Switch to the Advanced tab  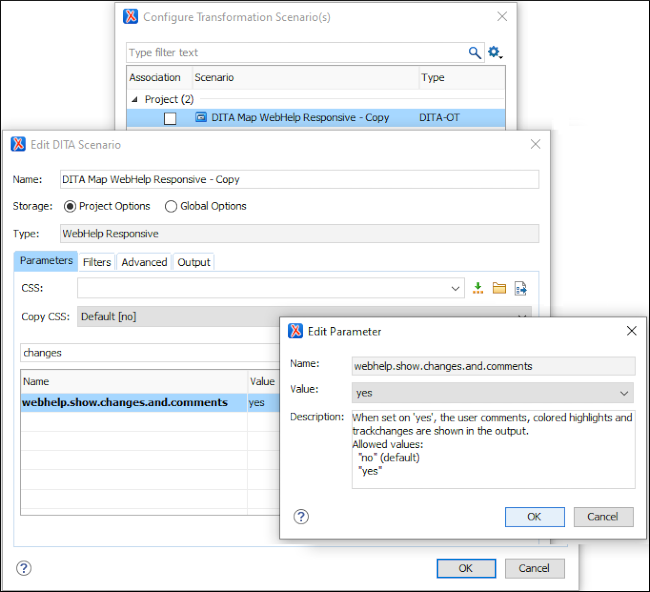tap(144, 262)
